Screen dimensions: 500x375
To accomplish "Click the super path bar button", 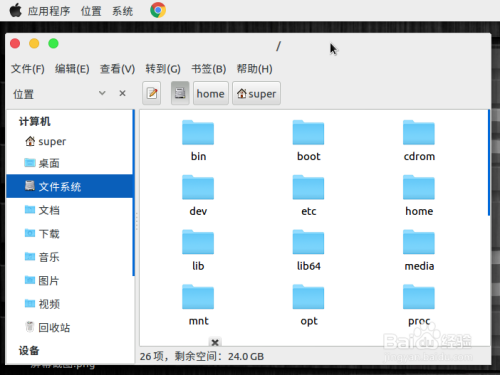I will point(256,93).
